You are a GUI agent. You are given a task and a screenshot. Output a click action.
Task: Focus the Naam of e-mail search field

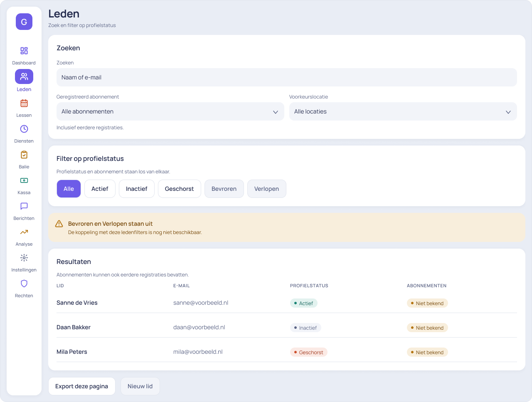(x=287, y=77)
